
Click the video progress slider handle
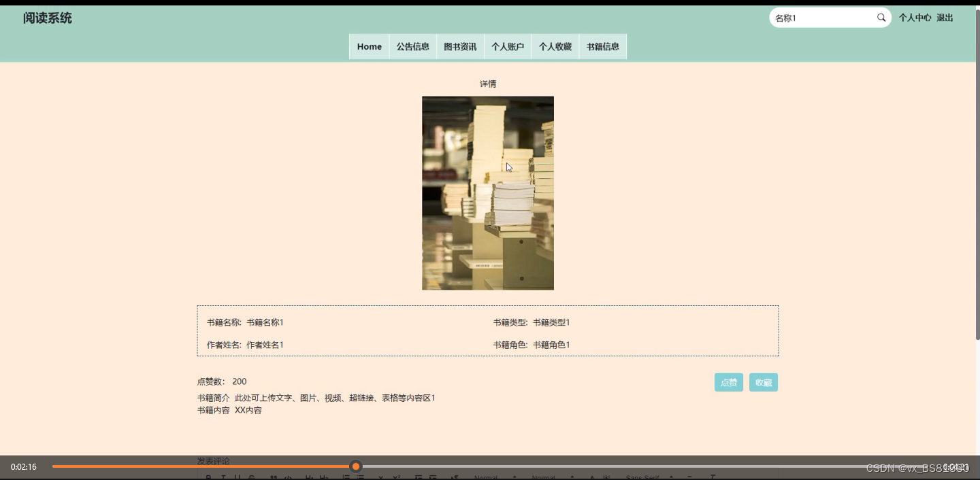click(x=355, y=466)
